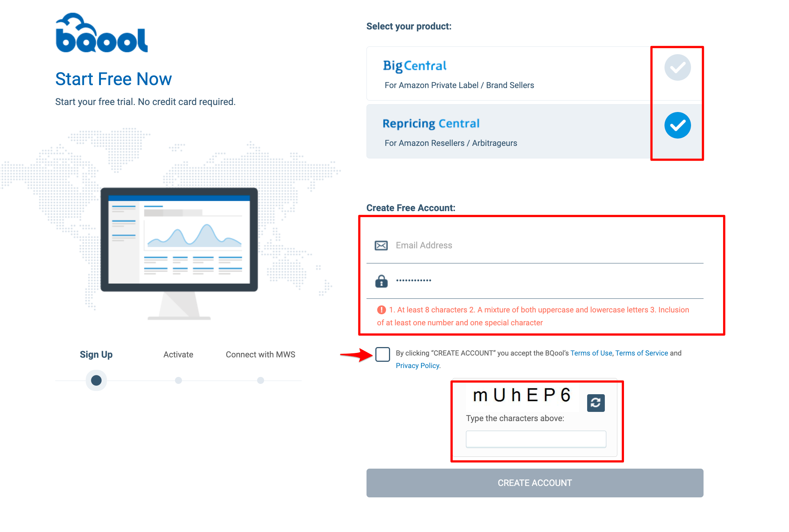The height and width of the screenshot is (532, 789).
Task: Click the Connect with MWS progress dot
Action: [x=260, y=380]
